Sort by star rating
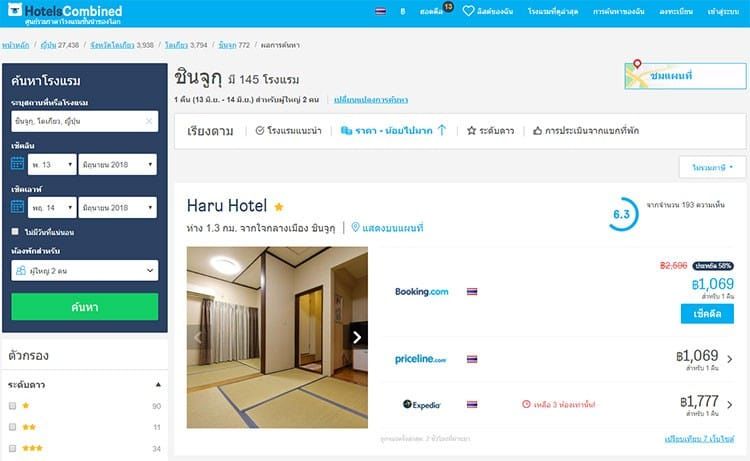750x461 pixels. coord(490,131)
